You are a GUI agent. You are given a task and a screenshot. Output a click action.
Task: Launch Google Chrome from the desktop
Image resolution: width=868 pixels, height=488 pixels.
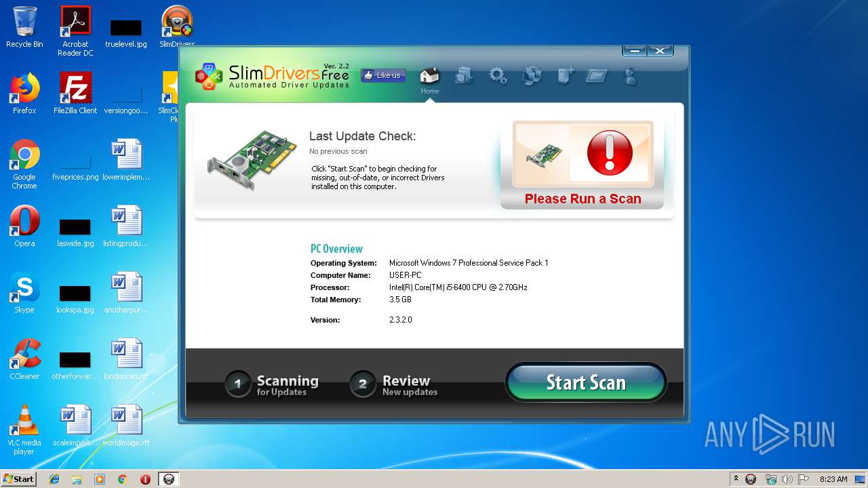pos(24,165)
